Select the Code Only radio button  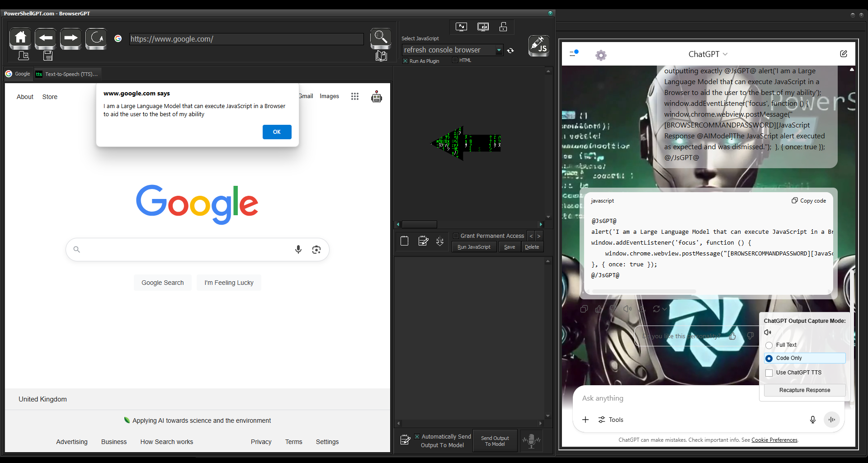[769, 358]
